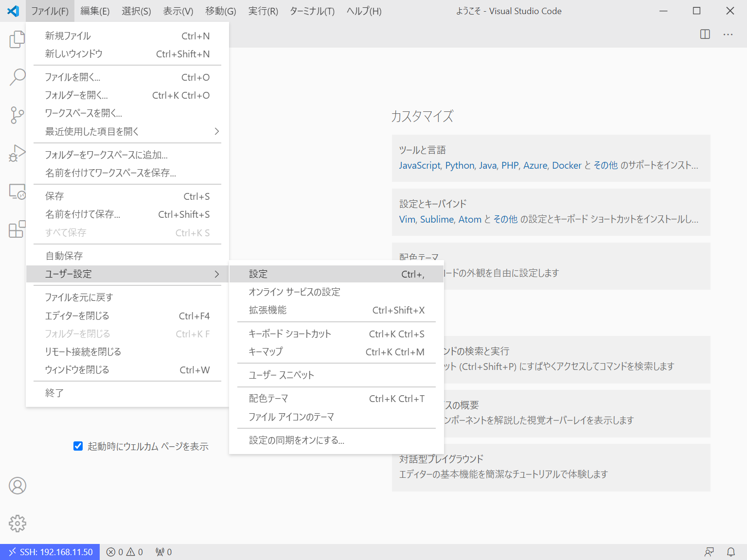Viewport: 747px width, 560px height.
Task: Choose エディターを閉じる menu item
Action: tap(127, 315)
